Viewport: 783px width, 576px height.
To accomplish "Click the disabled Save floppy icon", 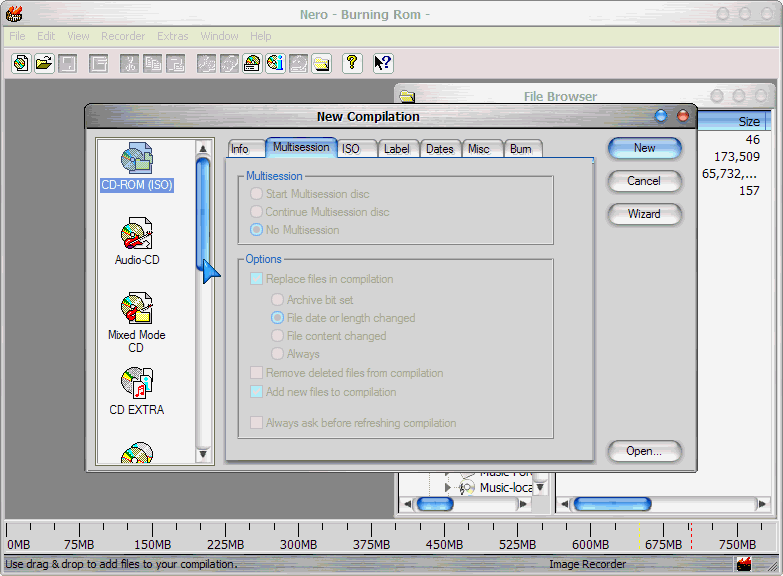I will click(67, 63).
